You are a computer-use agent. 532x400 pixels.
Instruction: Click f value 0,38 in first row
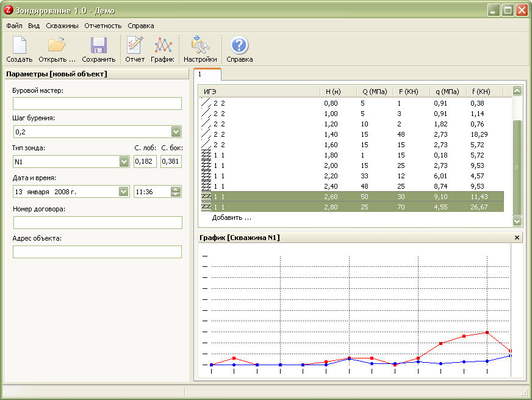tap(477, 103)
